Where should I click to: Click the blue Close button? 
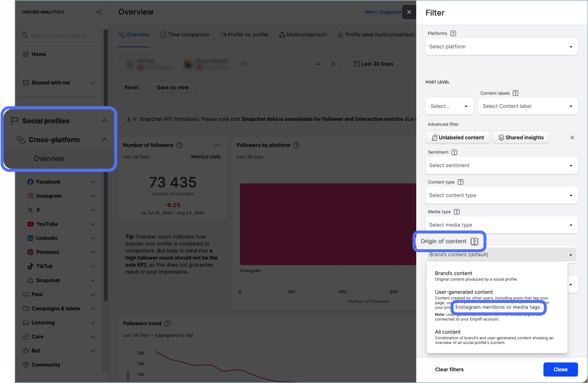pyautogui.click(x=560, y=370)
